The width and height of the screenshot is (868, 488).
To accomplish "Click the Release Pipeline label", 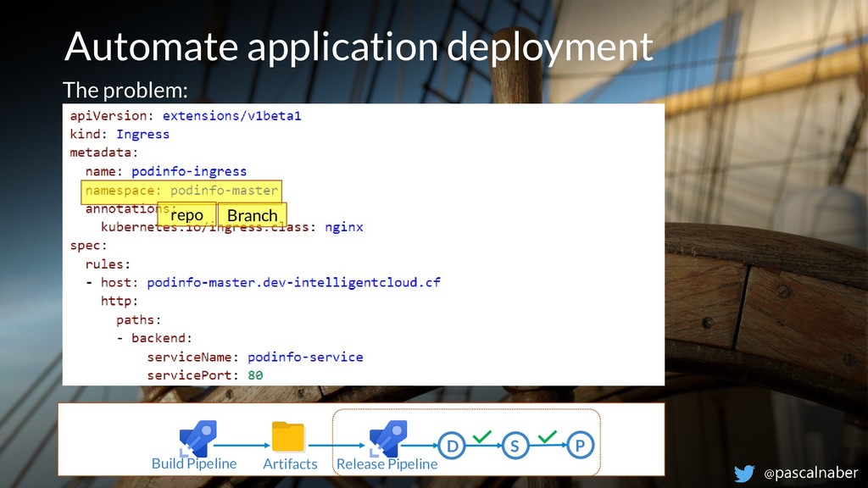I will point(387,463).
